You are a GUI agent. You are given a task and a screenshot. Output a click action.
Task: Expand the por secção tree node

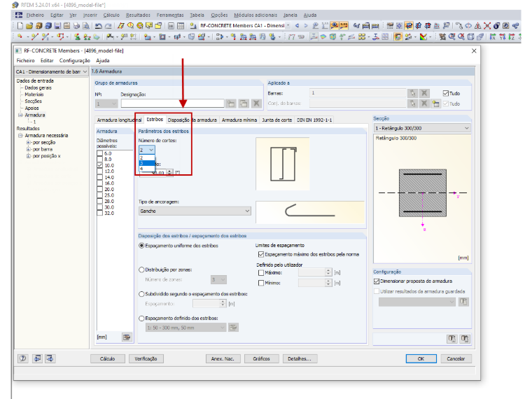[29, 143]
